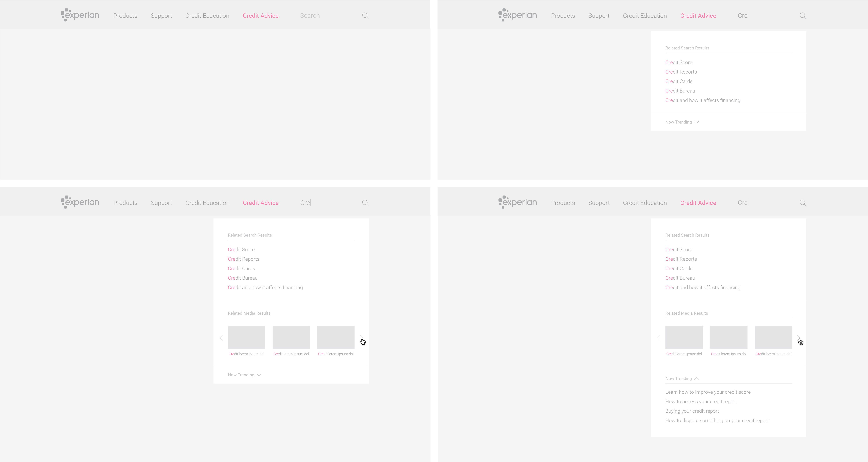
Task: Open last media thumbnail in bottom-left panel
Action: (x=336, y=337)
